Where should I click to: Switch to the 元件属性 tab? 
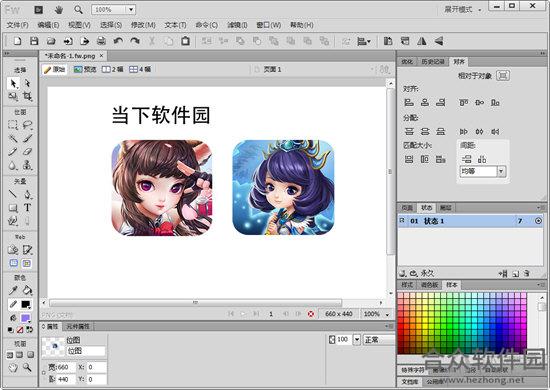tap(78, 326)
